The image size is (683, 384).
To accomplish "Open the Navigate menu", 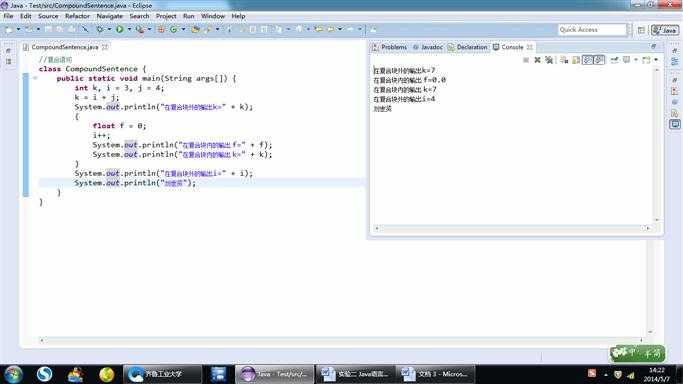I will coord(109,16).
